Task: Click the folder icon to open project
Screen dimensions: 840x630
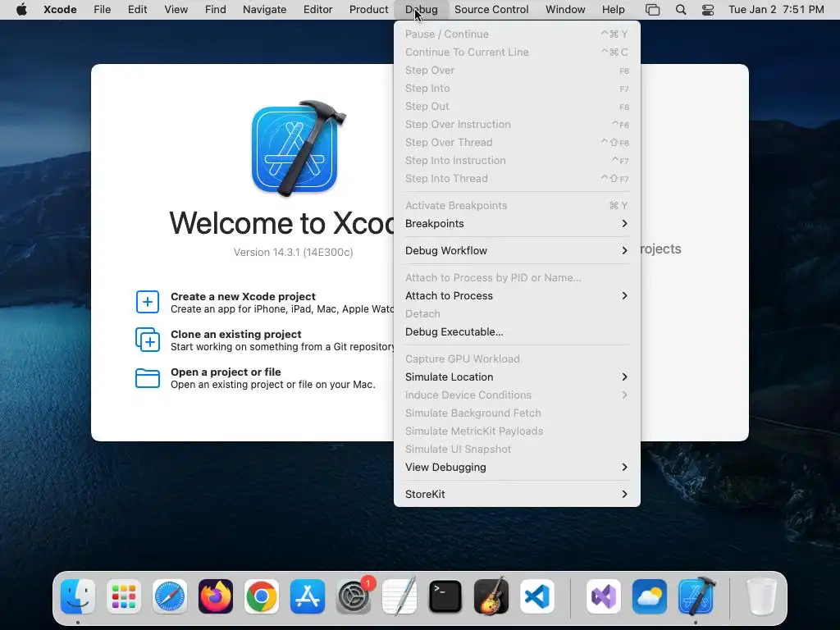Action: tap(148, 377)
